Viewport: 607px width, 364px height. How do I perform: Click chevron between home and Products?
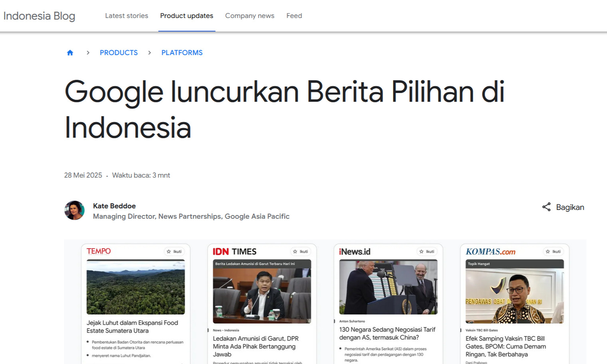coord(88,53)
